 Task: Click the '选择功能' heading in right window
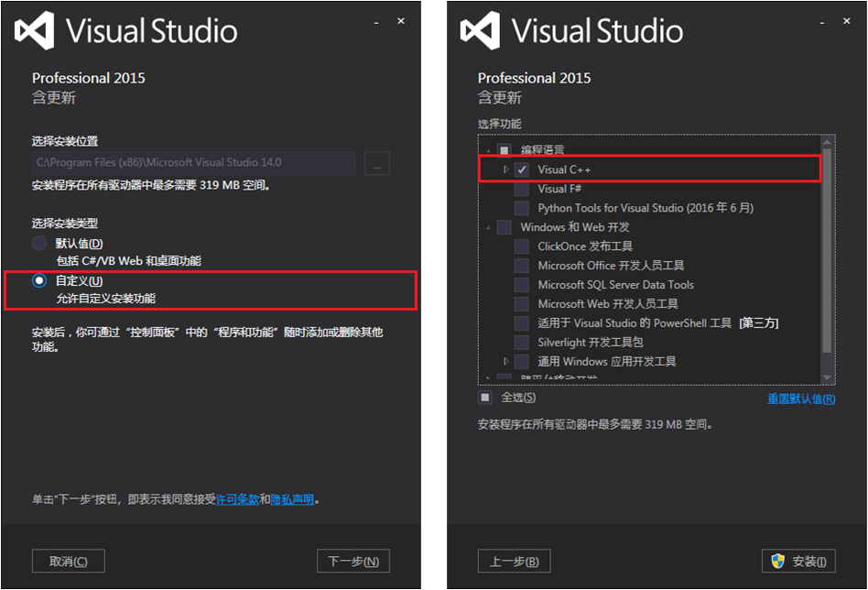tap(499, 124)
